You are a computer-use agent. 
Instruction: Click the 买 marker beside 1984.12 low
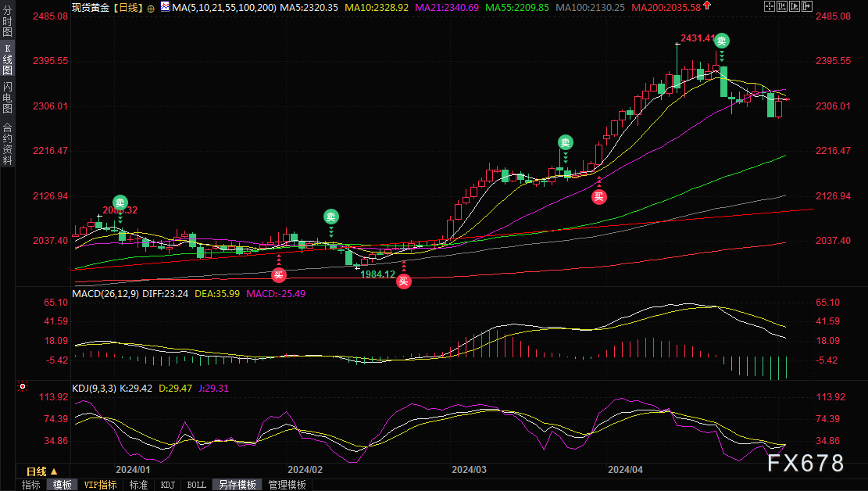tap(404, 281)
